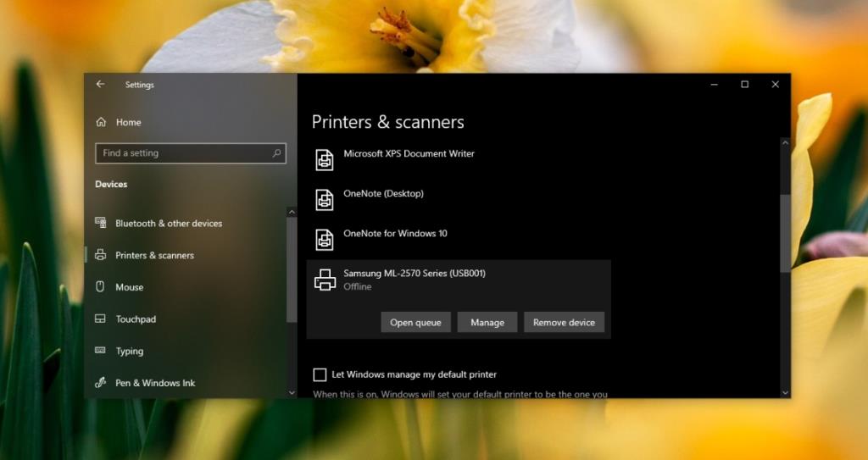
Task: Select the Microsoft XPS Document Writer printer icon
Action: 325,159
